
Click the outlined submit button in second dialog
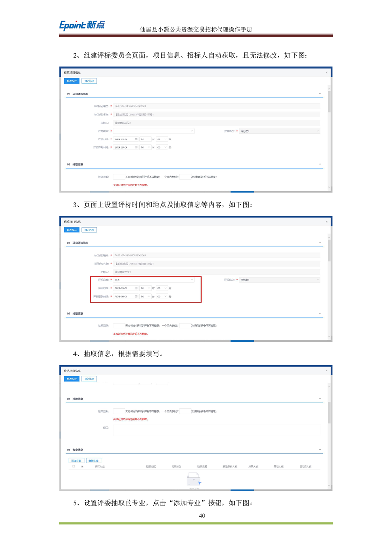[89, 230]
